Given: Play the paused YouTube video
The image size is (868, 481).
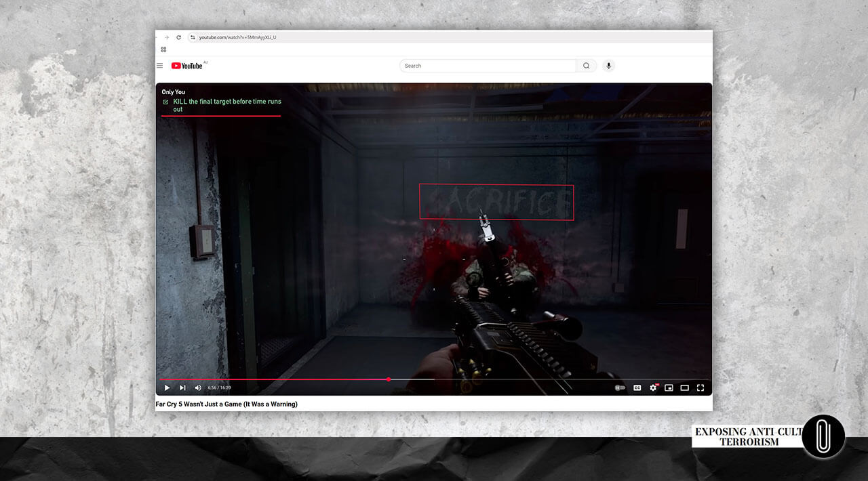Looking at the screenshot, I should [167, 388].
